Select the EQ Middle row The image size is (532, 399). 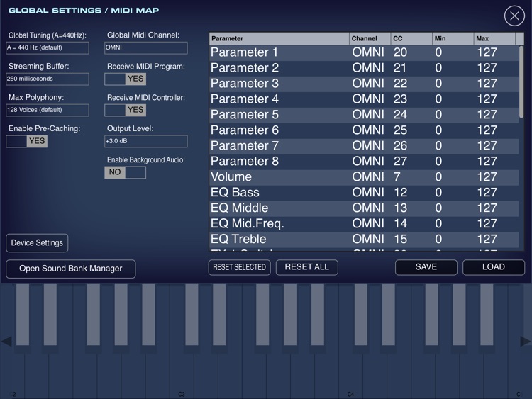(x=364, y=208)
